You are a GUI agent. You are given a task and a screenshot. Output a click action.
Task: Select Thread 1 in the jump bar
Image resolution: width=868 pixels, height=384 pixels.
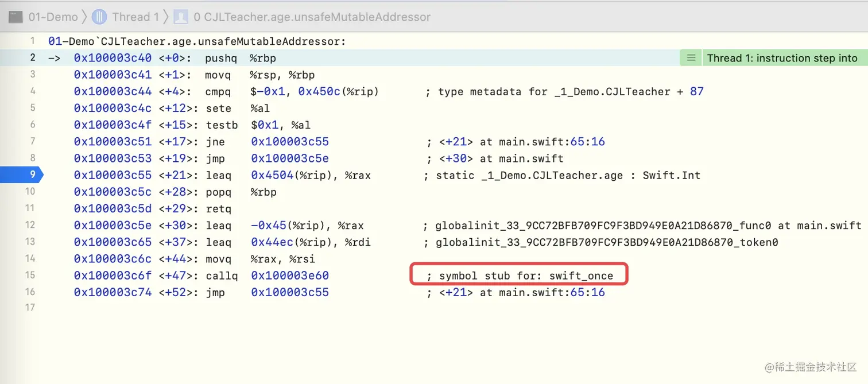click(x=135, y=17)
